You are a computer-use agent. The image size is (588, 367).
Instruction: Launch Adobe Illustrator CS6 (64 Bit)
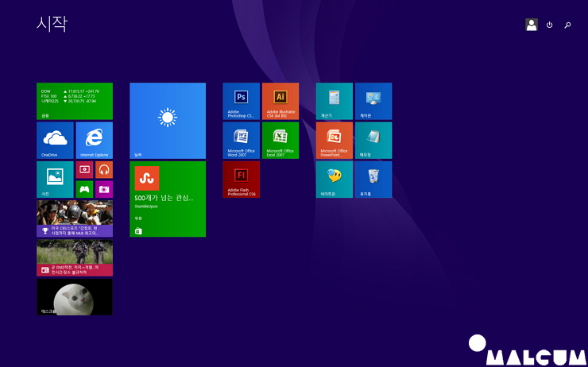coord(280,101)
